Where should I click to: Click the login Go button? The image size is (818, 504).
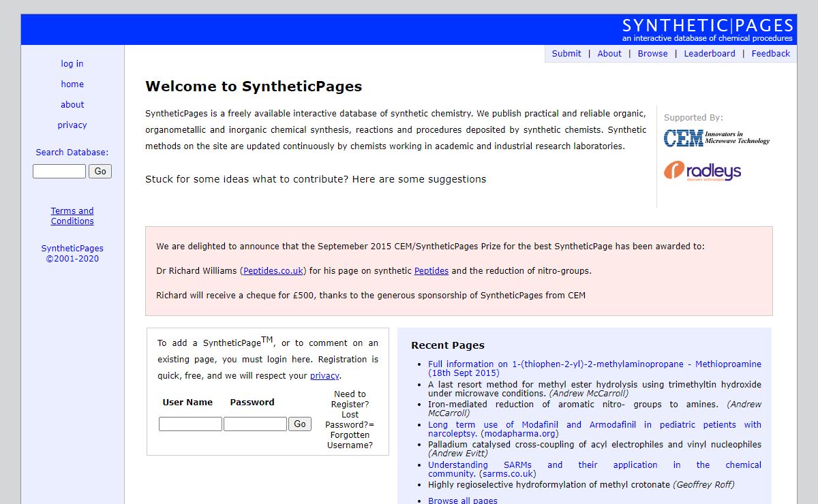[300, 424]
